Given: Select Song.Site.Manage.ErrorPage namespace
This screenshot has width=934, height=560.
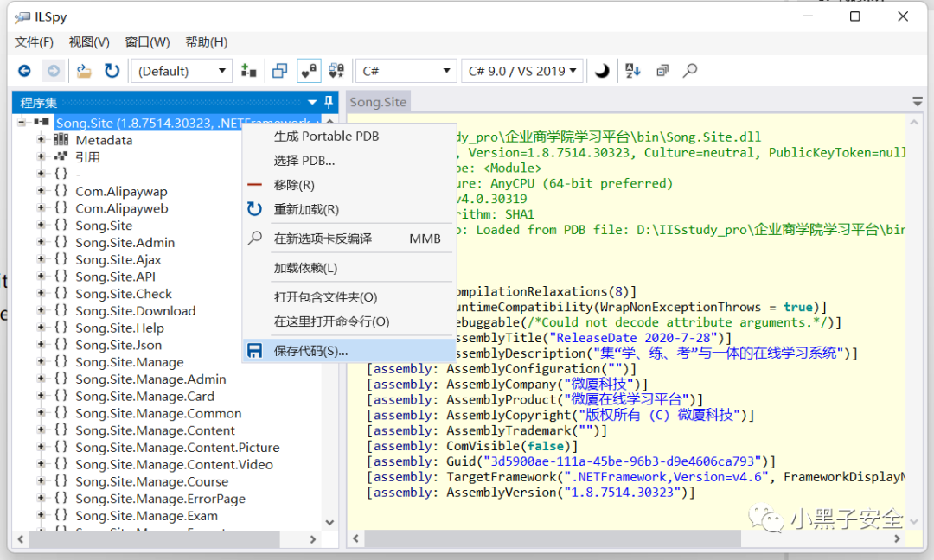Looking at the screenshot, I should tap(160, 499).
